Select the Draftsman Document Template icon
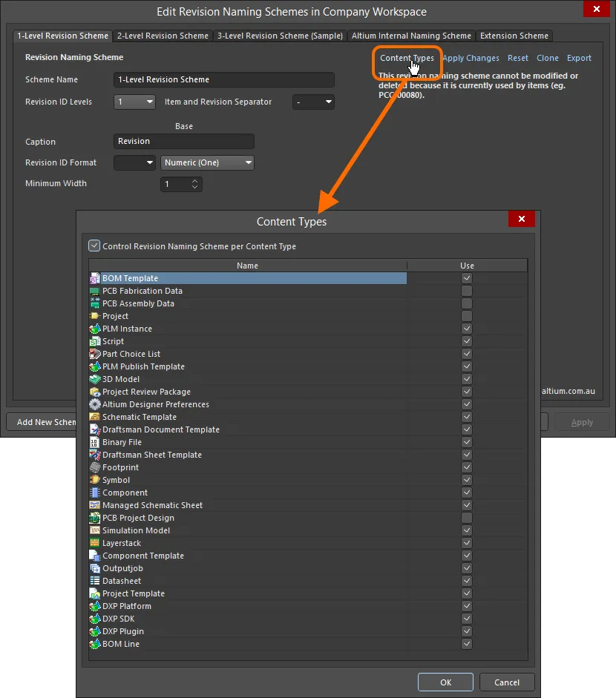616x698 pixels. click(x=94, y=429)
